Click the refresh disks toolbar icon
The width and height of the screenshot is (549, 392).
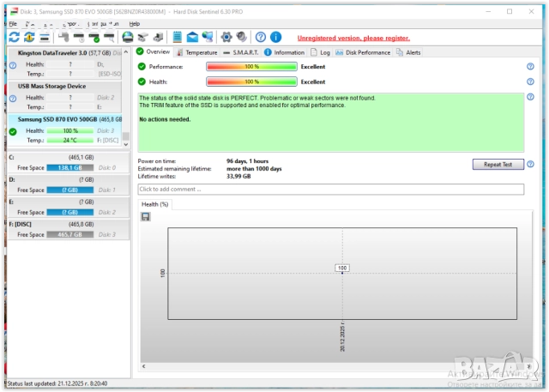(14, 38)
